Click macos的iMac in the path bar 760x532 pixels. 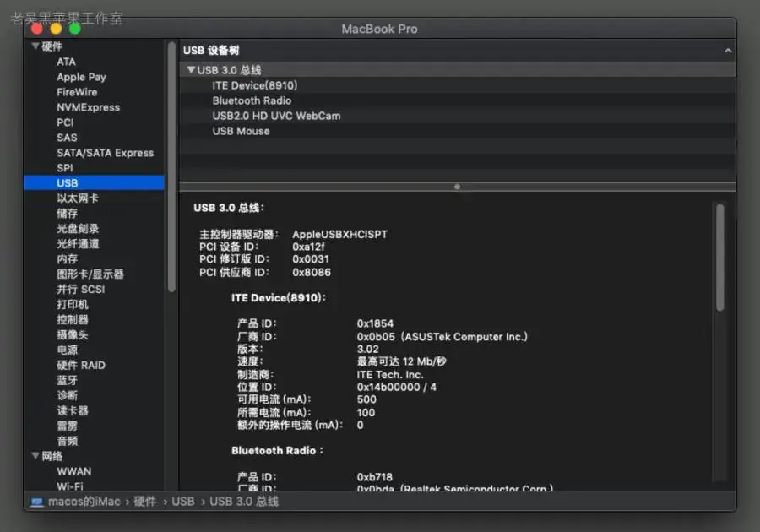pos(84,502)
